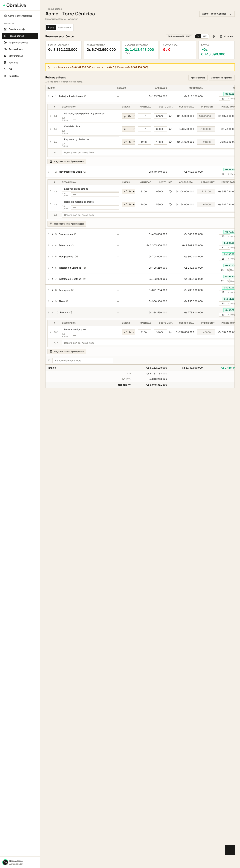Click the price tag icon on item 1.3
This screenshot has width=240, height=868.
pyautogui.click(x=170, y=142)
